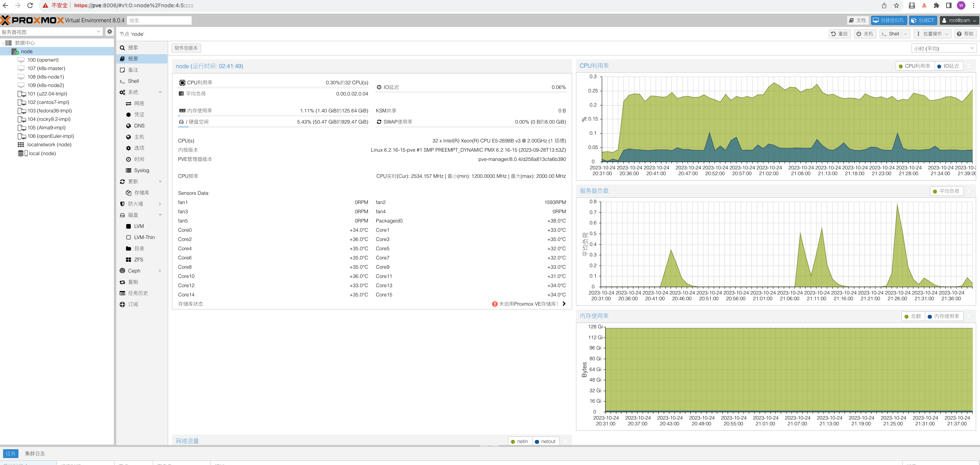Open the ZFS disk page

click(x=138, y=260)
